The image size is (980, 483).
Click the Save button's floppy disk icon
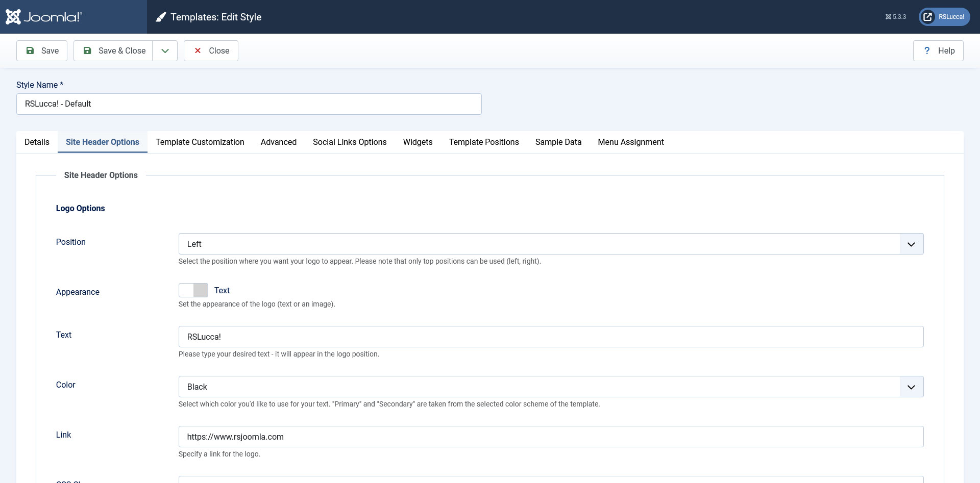(x=30, y=50)
